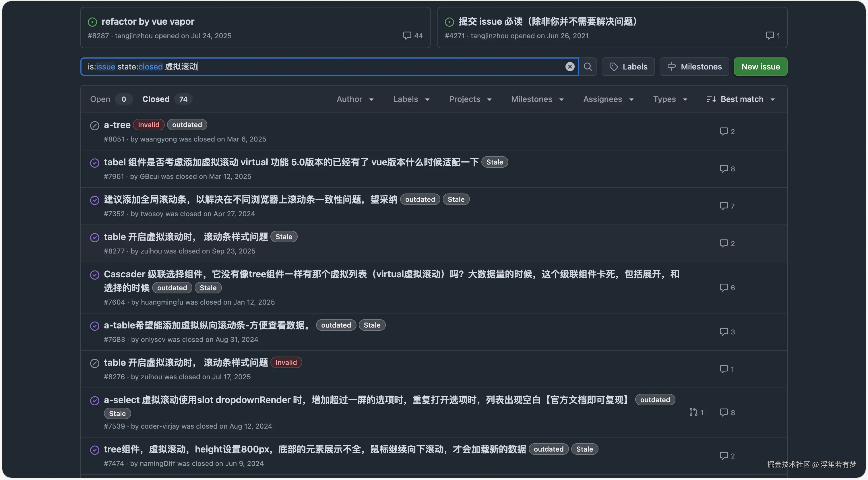Open the Milestones button next to Labels
The image size is (868, 480).
tap(694, 67)
